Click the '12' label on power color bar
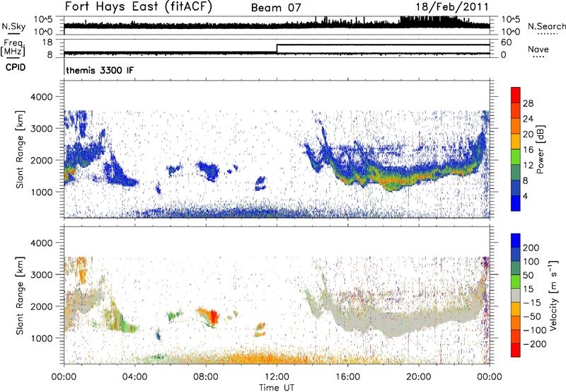The width and height of the screenshot is (566, 392). 528,166
